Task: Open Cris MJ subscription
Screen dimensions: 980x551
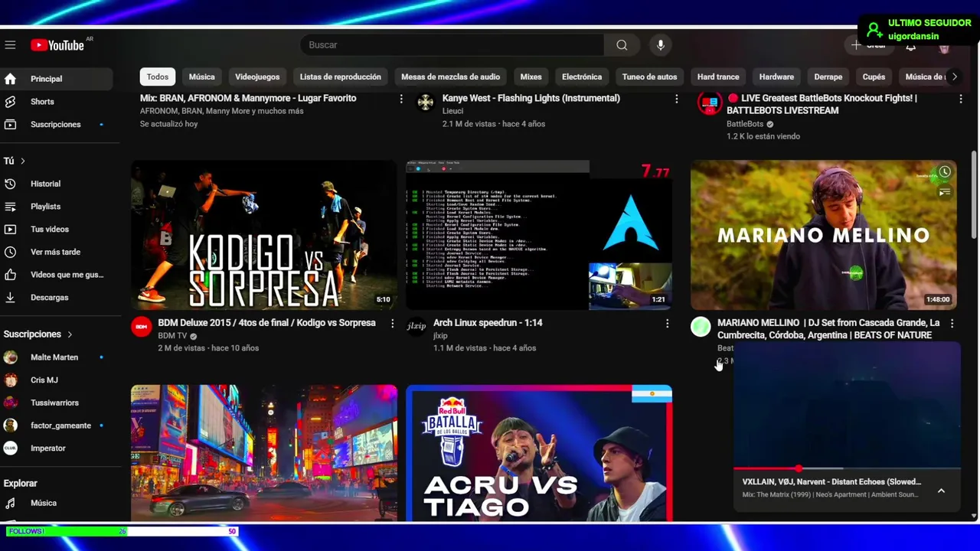Action: [x=57, y=380]
